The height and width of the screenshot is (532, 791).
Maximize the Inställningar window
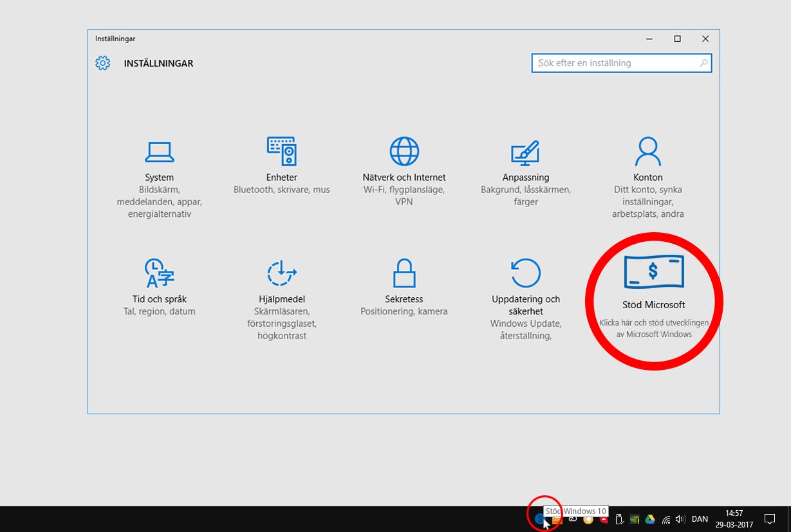[x=677, y=39]
